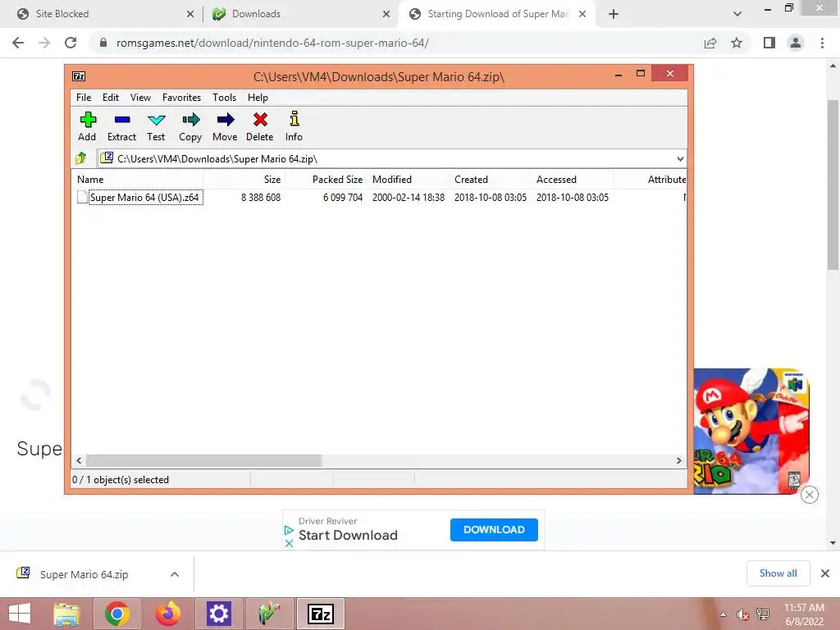Close the Site Blocked tab
This screenshot has height=630, width=840.
pos(190,14)
